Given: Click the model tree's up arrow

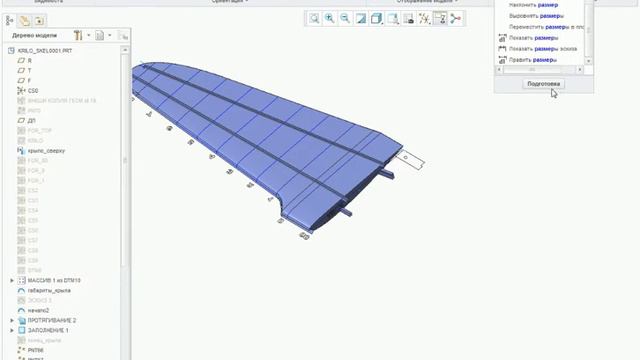Looking at the screenshot, I should click(x=125, y=50).
